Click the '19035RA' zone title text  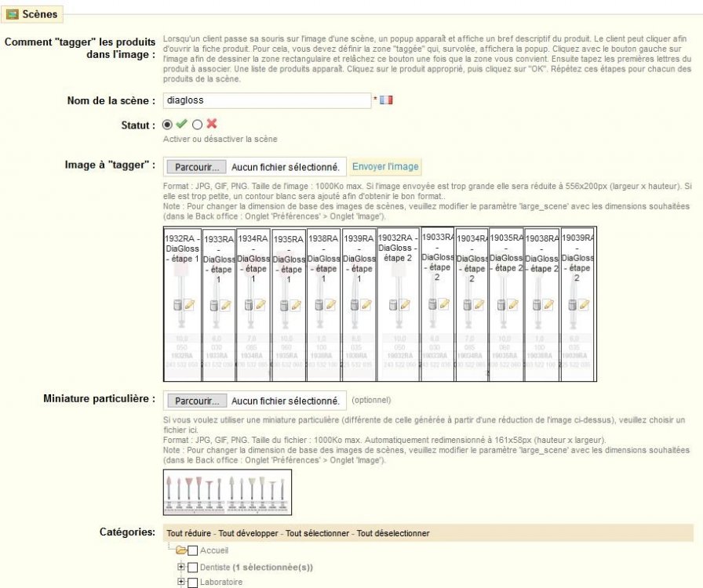506,238
